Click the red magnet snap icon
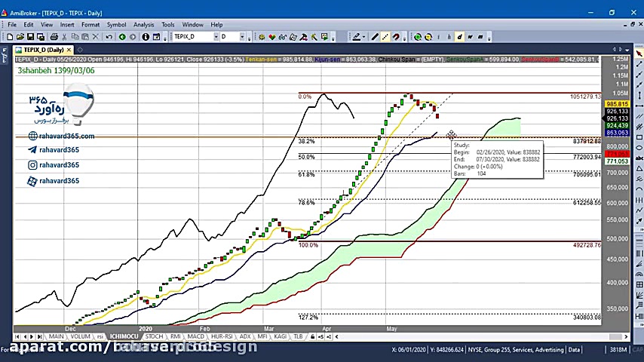Viewport: 644px width, 362px height. pos(395,37)
